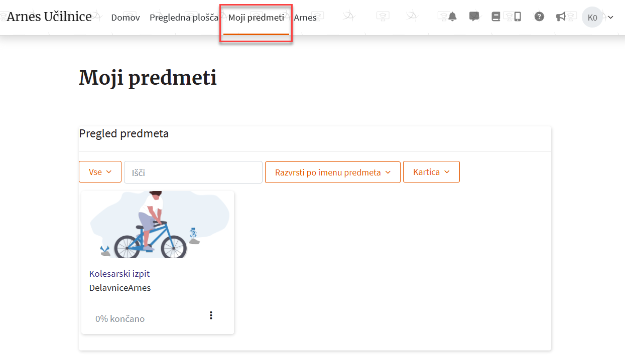
Task: Open Pregledna plošča in navigation
Action: click(184, 18)
